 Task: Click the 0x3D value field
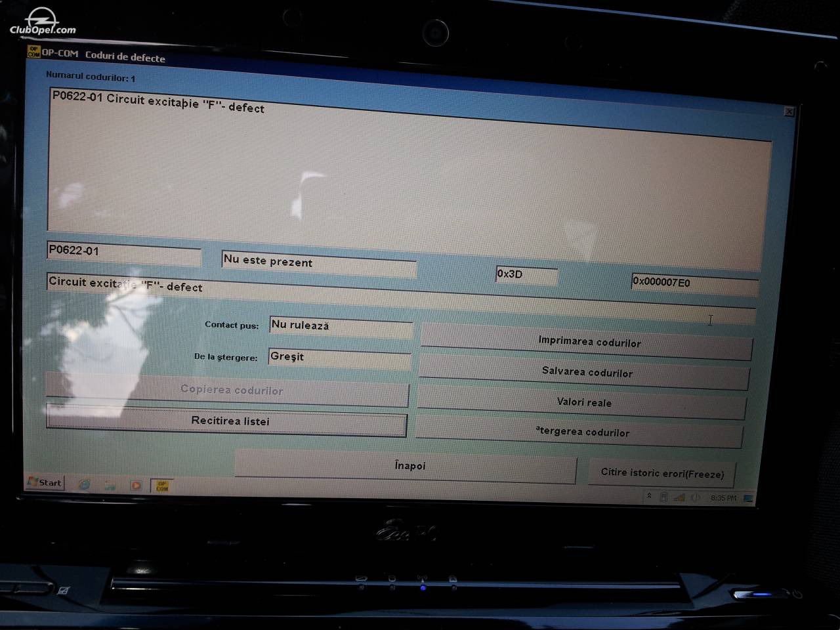point(526,275)
